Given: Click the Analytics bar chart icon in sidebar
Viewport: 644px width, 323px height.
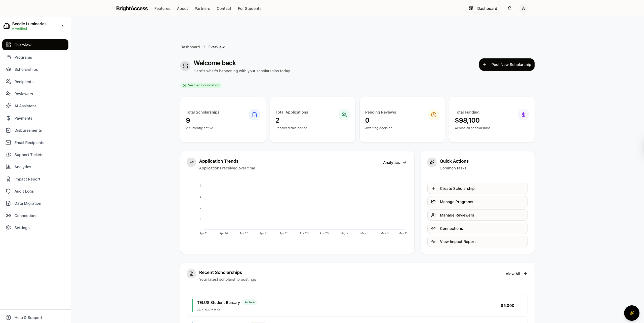Looking at the screenshot, I should [8, 167].
